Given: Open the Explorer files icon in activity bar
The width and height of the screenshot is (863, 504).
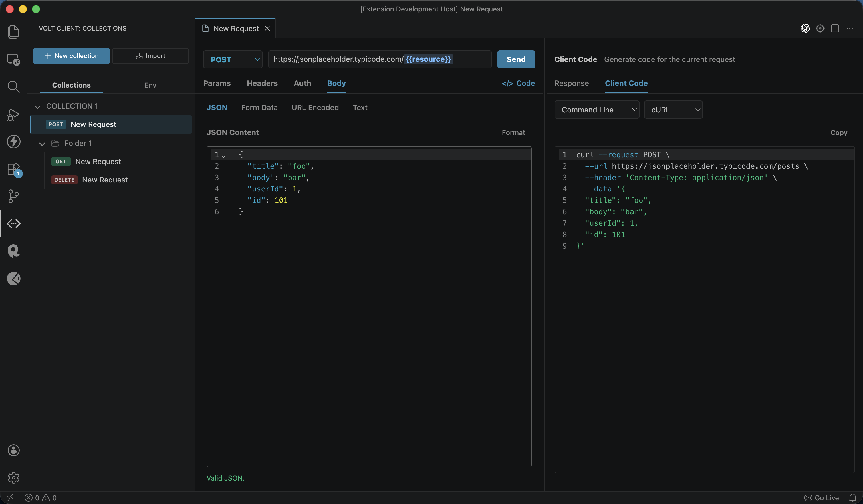Looking at the screenshot, I should (x=13, y=32).
